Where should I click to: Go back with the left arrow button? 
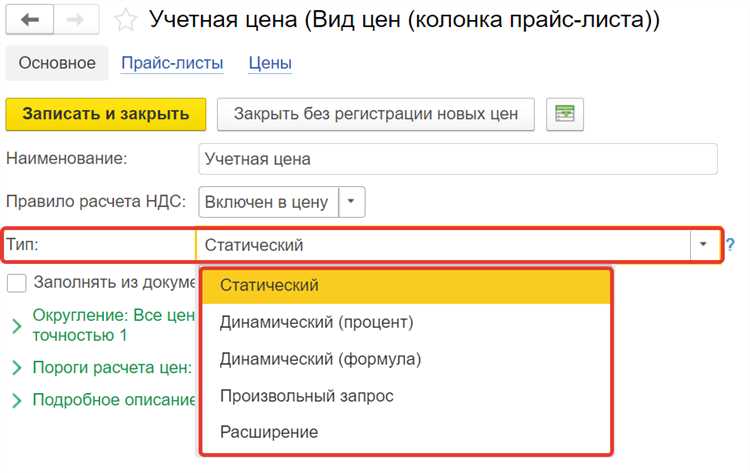(x=30, y=20)
